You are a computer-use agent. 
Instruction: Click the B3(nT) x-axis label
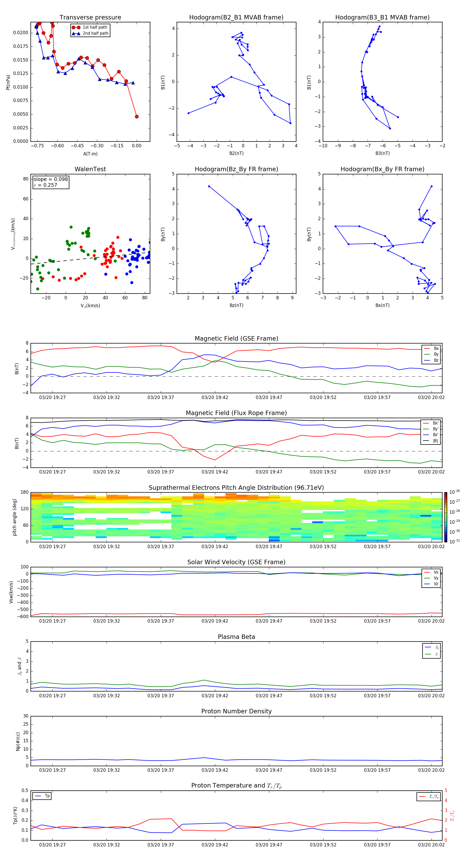[x=382, y=153]
